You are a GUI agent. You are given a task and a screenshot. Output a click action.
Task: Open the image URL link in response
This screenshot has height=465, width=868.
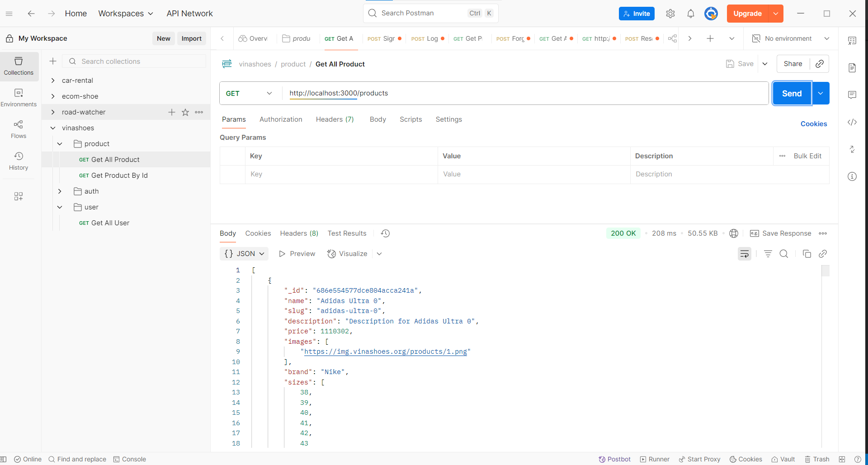tap(385, 351)
